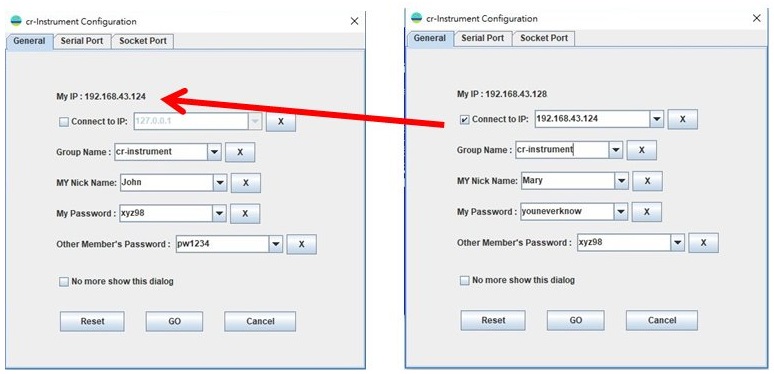Clear Group Name with X in right window

(x=642, y=150)
